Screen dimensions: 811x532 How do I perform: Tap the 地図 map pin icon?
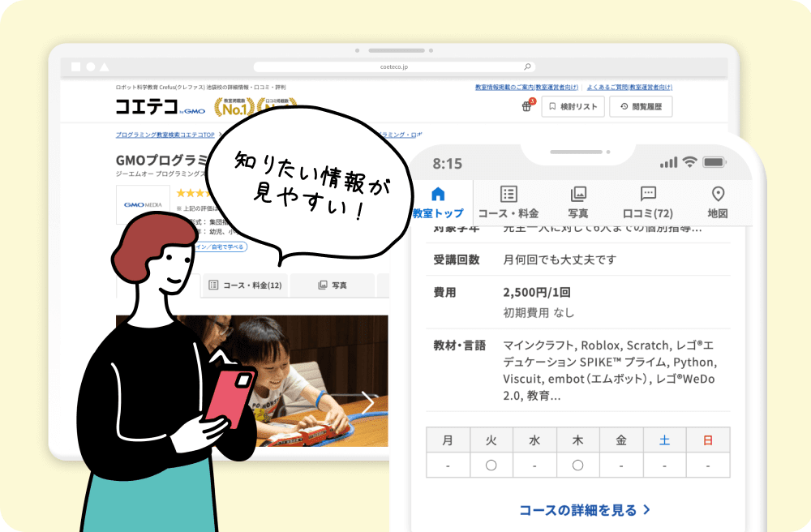717,194
